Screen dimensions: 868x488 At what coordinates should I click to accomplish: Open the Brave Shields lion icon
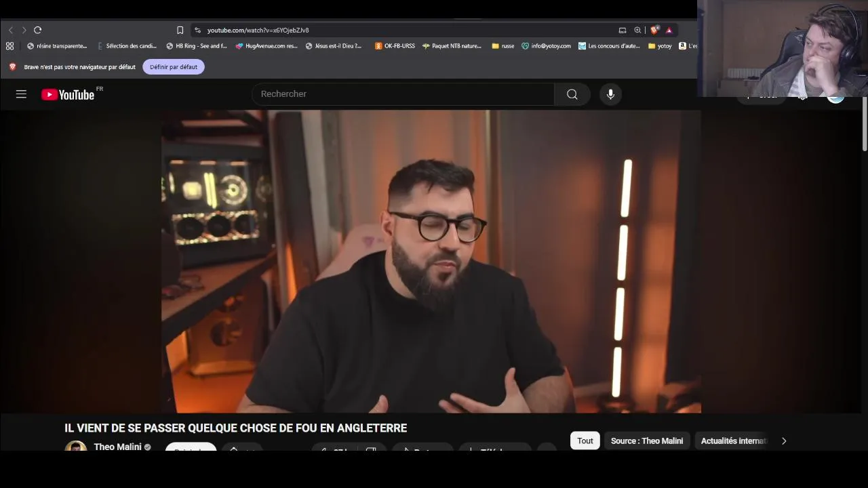coord(654,30)
